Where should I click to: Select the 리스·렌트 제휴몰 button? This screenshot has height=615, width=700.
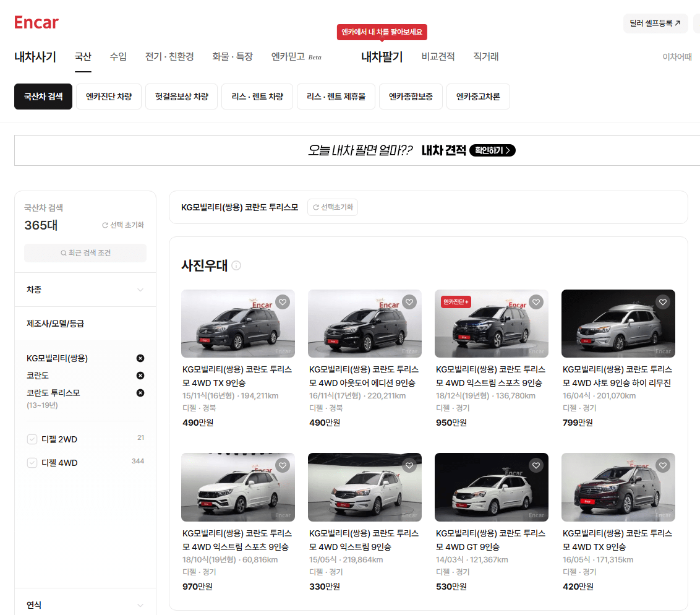click(x=336, y=97)
